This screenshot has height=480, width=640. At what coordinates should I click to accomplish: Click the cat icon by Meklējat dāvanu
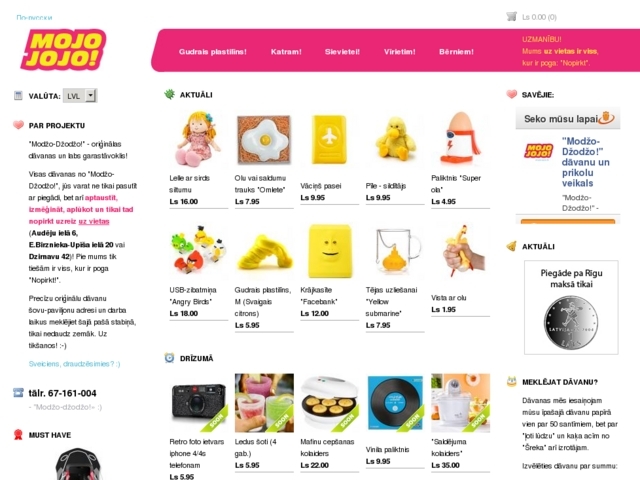pos(511,382)
